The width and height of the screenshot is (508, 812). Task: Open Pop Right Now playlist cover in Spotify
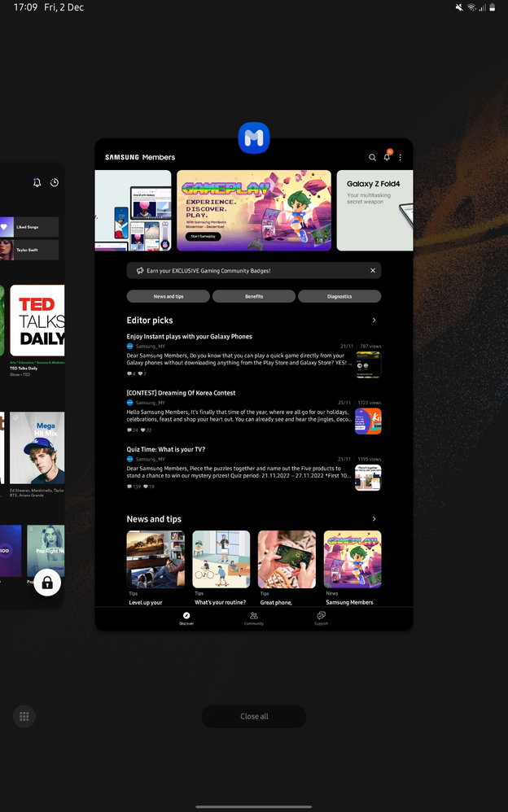click(46, 551)
